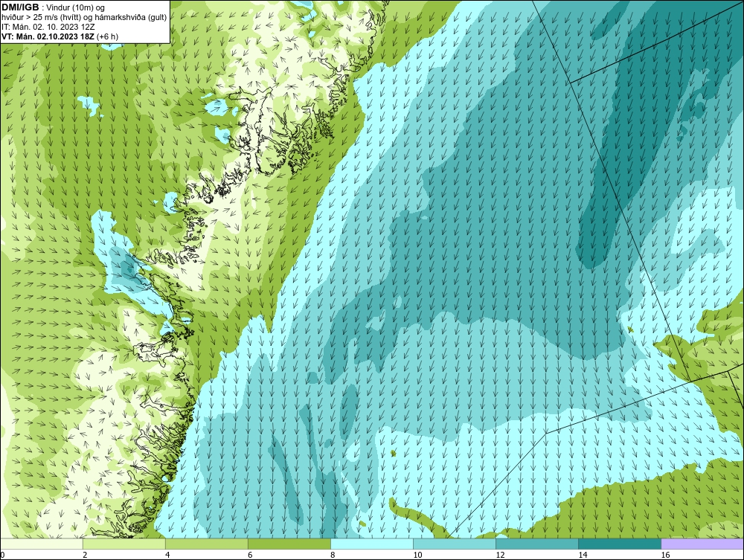Click the 'IT: Mán. 02. 10. 2023 12Z' line
Image resolution: width=744 pixels, height=560 pixels.
coord(48,27)
